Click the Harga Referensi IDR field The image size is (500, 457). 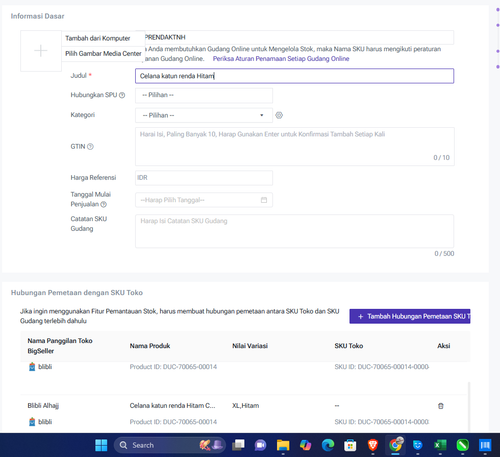pyautogui.click(x=204, y=178)
